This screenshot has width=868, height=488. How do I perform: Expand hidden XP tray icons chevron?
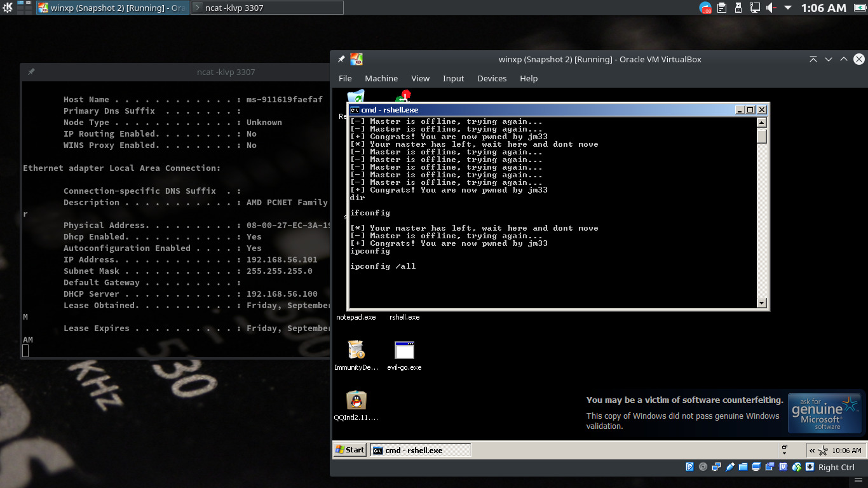812,451
